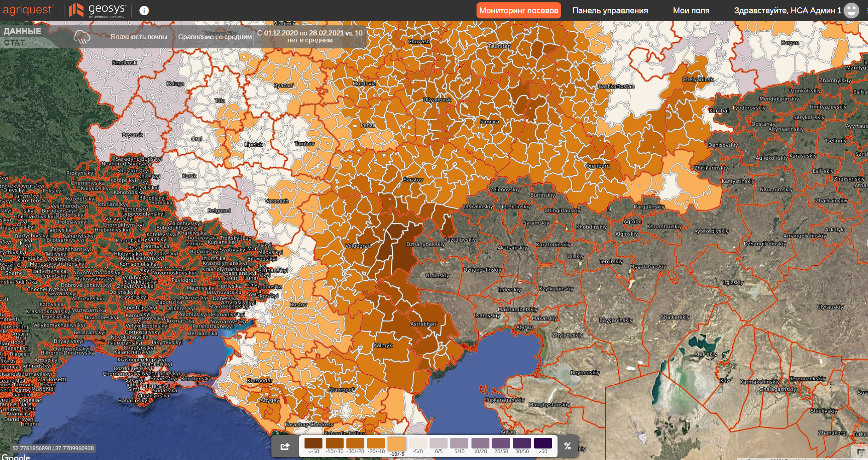Screen dimensions: 868x460
Task: Click the Tula map label
Action: 220,100
